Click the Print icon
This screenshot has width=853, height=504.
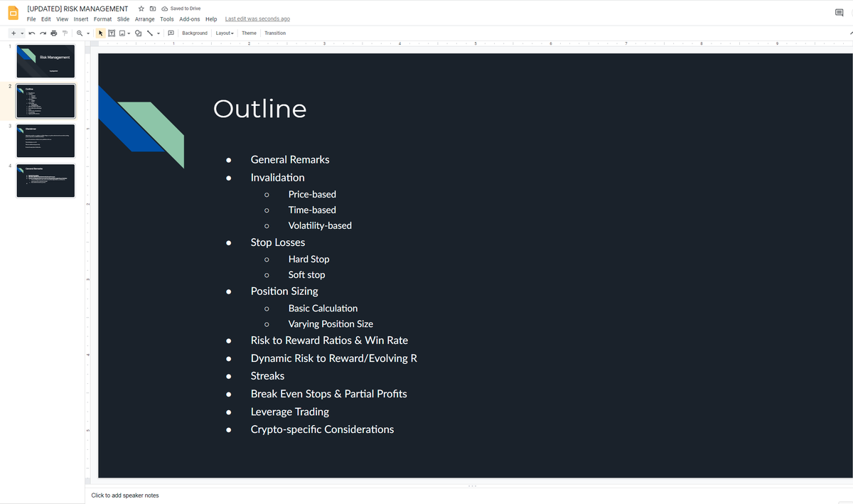53,33
